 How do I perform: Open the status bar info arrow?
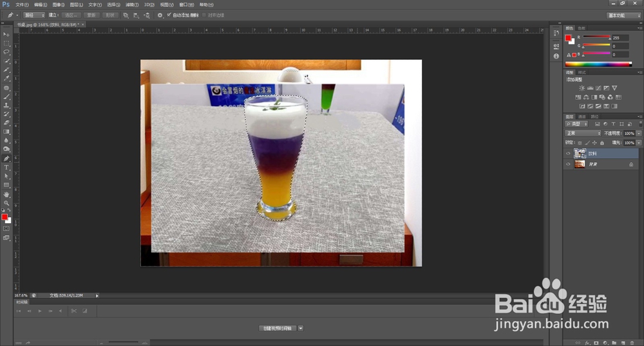pos(97,295)
